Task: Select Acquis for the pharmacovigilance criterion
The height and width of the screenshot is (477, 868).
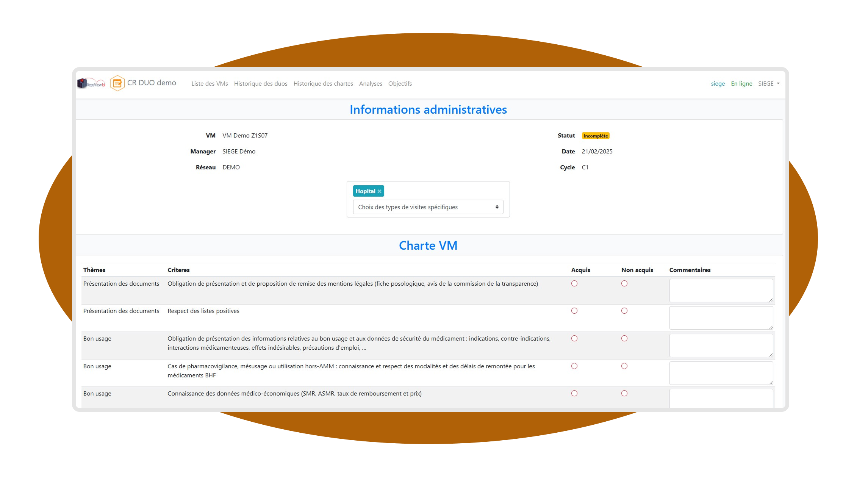Action: tap(574, 366)
